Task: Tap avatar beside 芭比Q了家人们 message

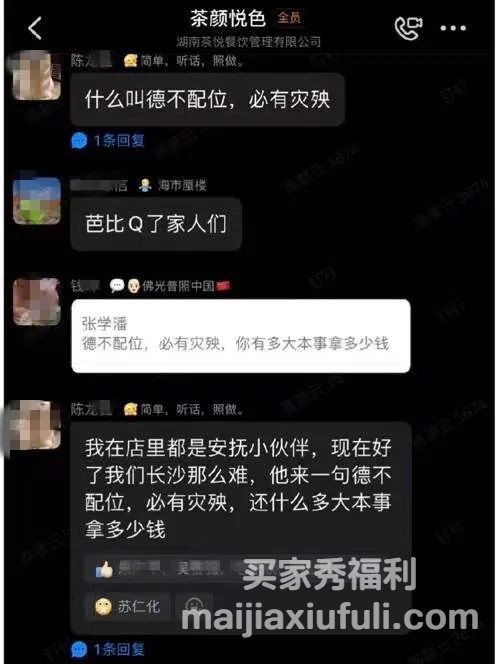Action: coord(37,202)
